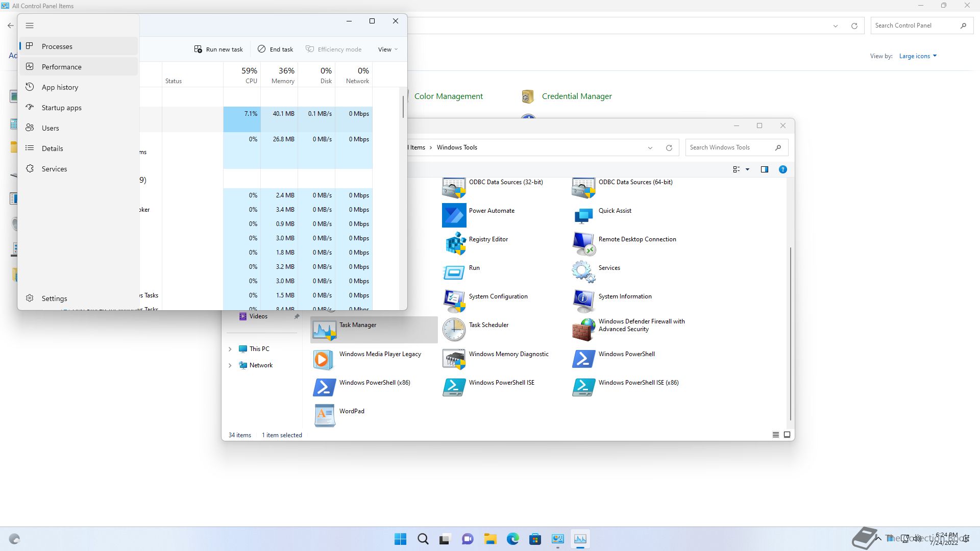Click Run new task button
The height and width of the screenshot is (551, 980).
point(218,49)
